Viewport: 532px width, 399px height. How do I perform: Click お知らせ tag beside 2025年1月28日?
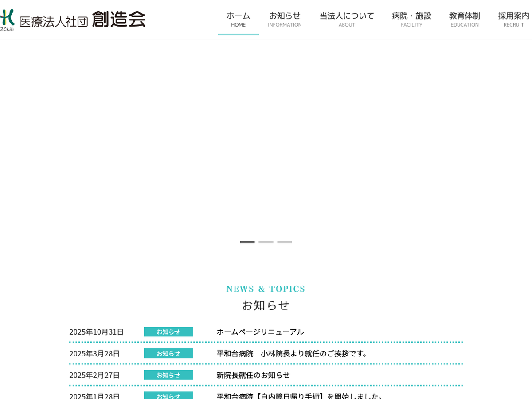[168, 395]
